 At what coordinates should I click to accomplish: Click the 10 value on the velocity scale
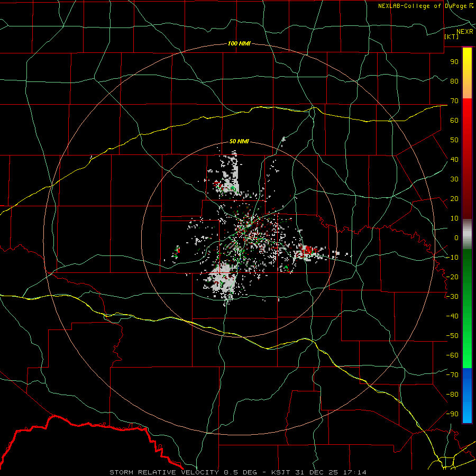(x=454, y=218)
